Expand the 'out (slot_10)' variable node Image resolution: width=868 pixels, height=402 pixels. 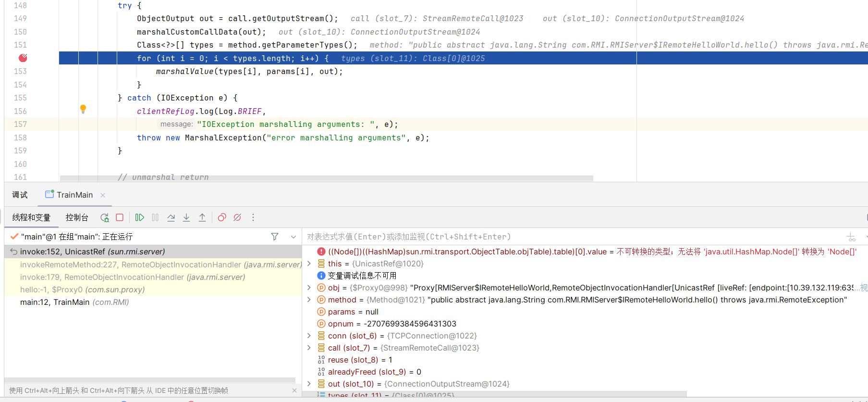[x=309, y=384]
